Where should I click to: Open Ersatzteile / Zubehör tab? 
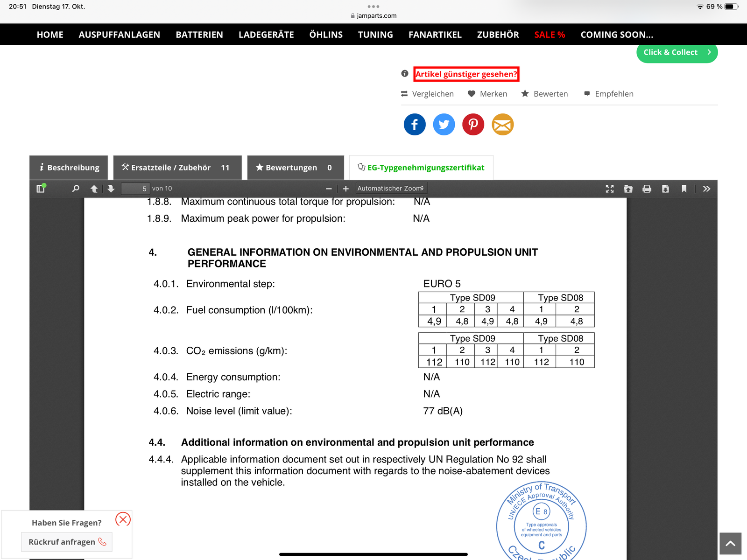(177, 168)
